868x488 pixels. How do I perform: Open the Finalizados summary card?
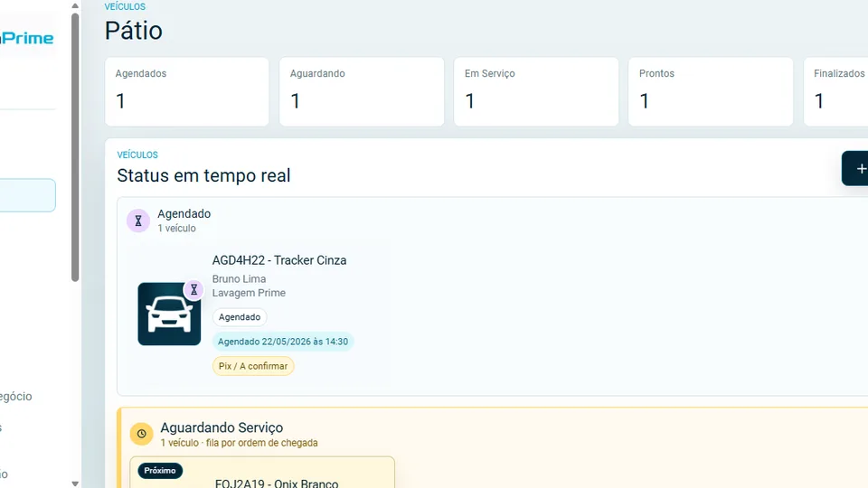coord(835,92)
